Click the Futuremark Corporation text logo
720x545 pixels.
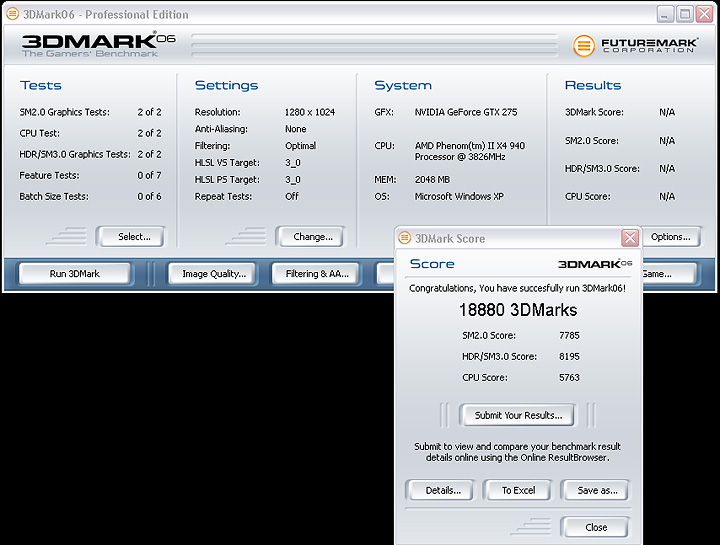point(649,45)
